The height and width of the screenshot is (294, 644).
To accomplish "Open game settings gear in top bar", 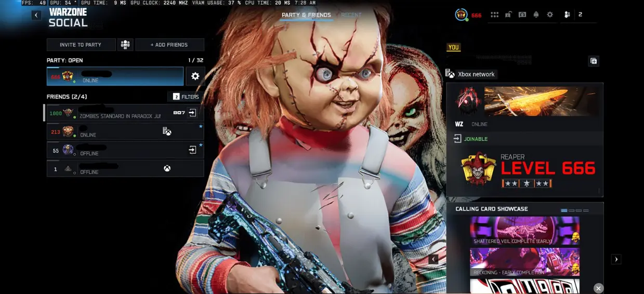I will coord(550,15).
